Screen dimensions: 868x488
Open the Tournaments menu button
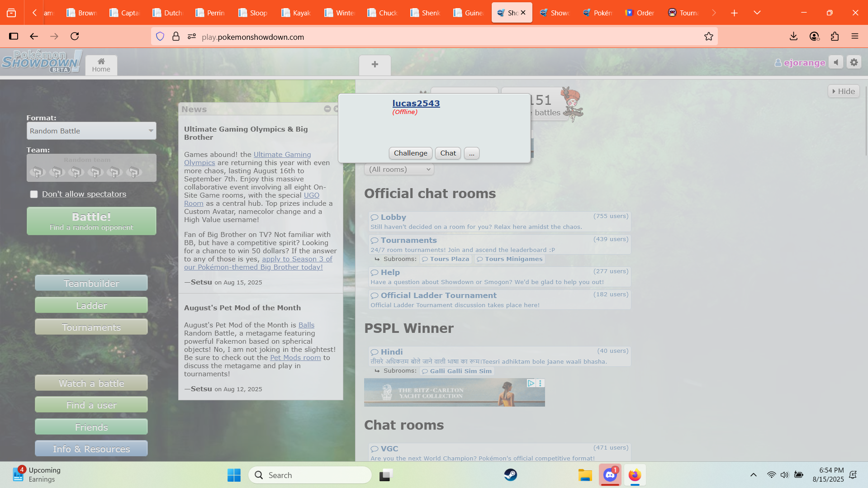(x=91, y=327)
